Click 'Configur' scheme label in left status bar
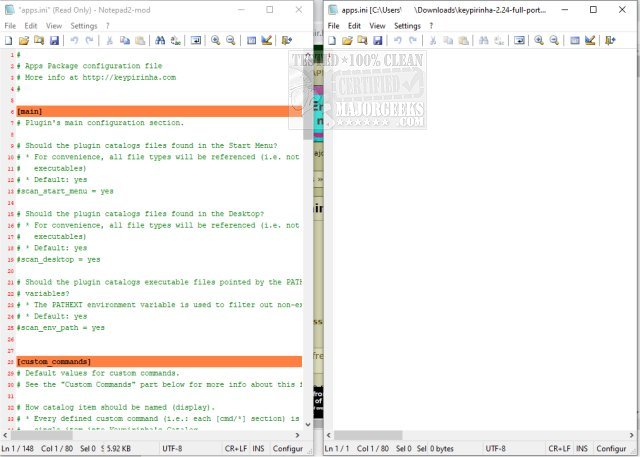The image size is (640, 457). point(288,448)
